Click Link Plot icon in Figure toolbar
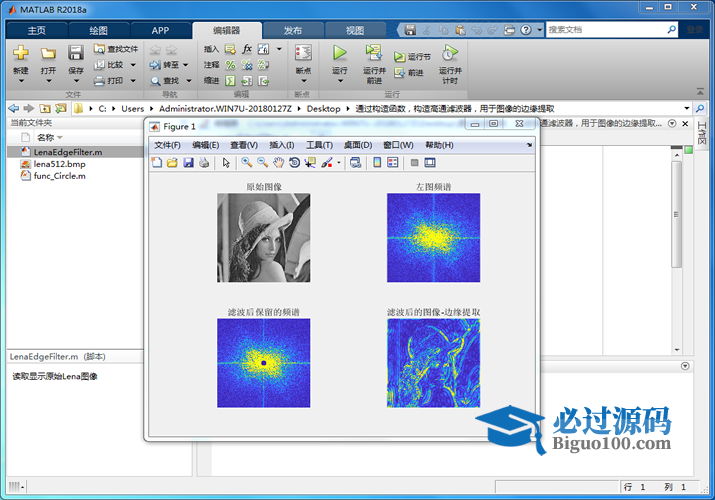The height and width of the screenshot is (500, 715). (x=356, y=162)
